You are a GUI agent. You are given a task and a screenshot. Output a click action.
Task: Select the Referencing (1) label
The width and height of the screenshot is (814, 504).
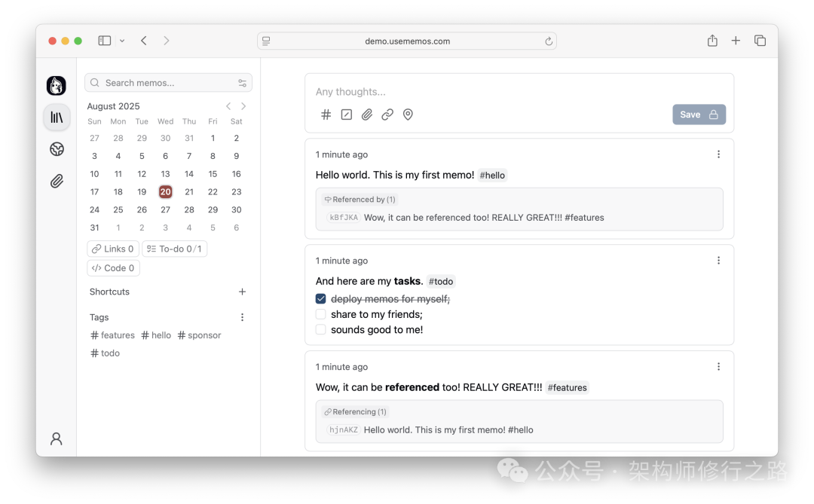coord(355,412)
